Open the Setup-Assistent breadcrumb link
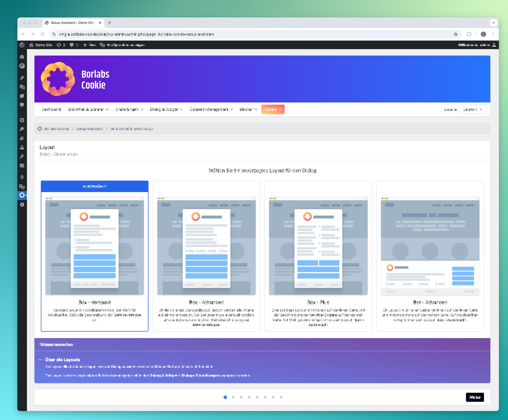The image size is (508, 420). pyautogui.click(x=90, y=129)
